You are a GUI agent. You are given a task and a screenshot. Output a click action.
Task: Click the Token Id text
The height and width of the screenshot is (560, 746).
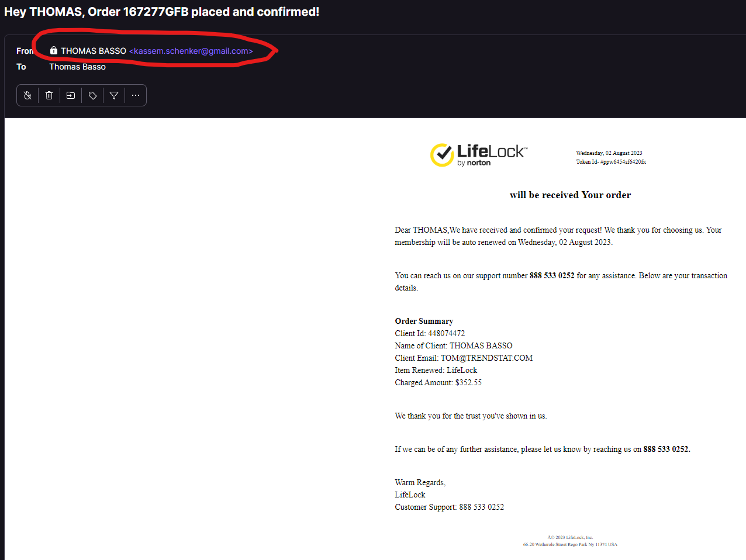click(611, 162)
